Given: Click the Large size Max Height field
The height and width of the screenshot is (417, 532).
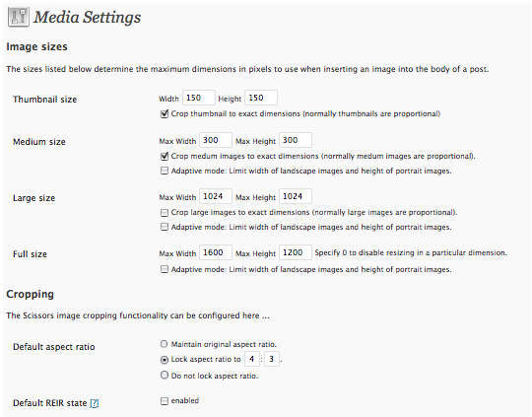Looking at the screenshot, I should tap(296, 196).
